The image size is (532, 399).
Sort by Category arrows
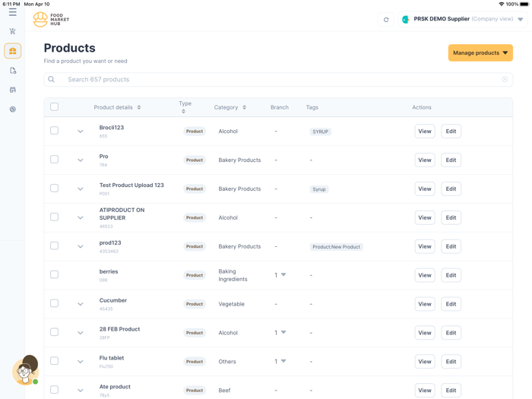[x=244, y=107]
